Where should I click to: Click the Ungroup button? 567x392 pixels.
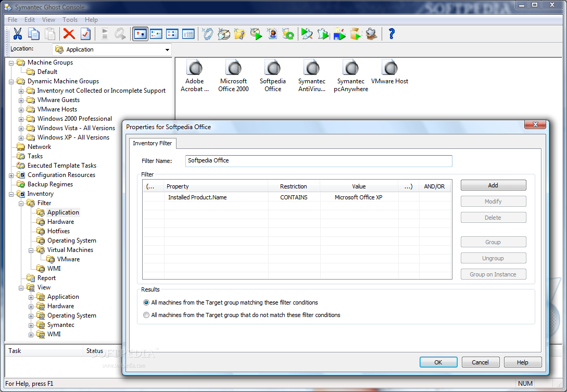tap(493, 258)
